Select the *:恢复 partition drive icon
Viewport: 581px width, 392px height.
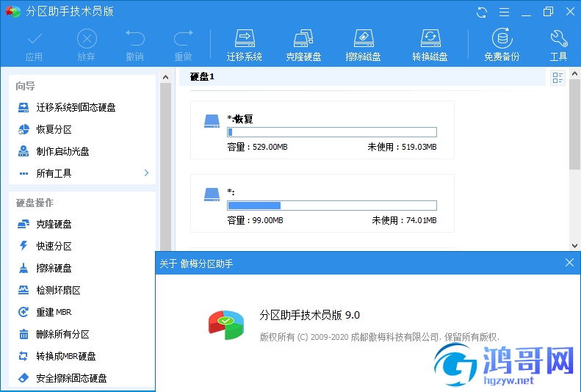tap(212, 120)
